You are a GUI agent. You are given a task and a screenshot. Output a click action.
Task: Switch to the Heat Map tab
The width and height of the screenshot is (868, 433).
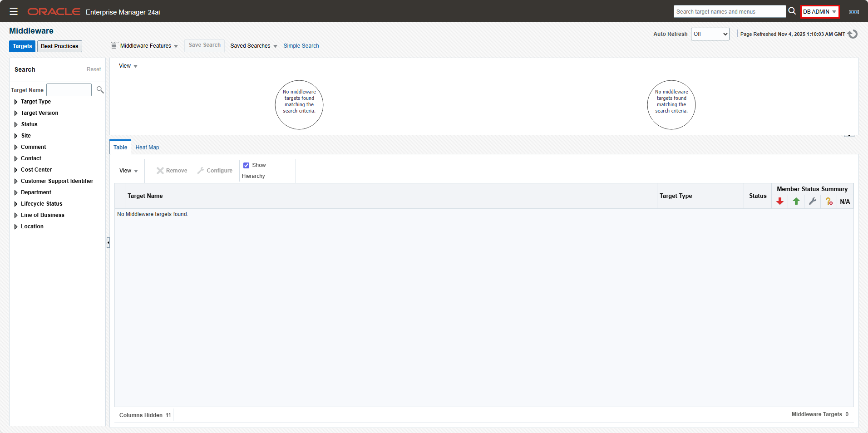[x=147, y=147]
